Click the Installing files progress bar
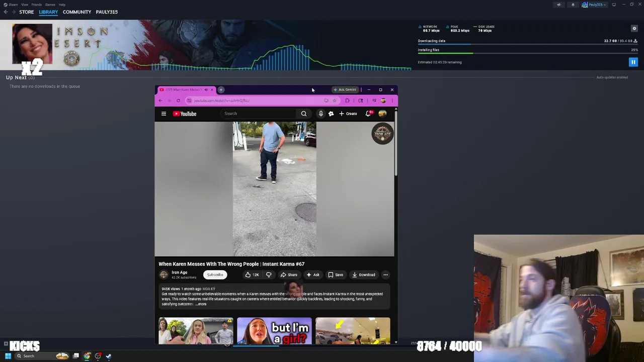 click(528, 53)
